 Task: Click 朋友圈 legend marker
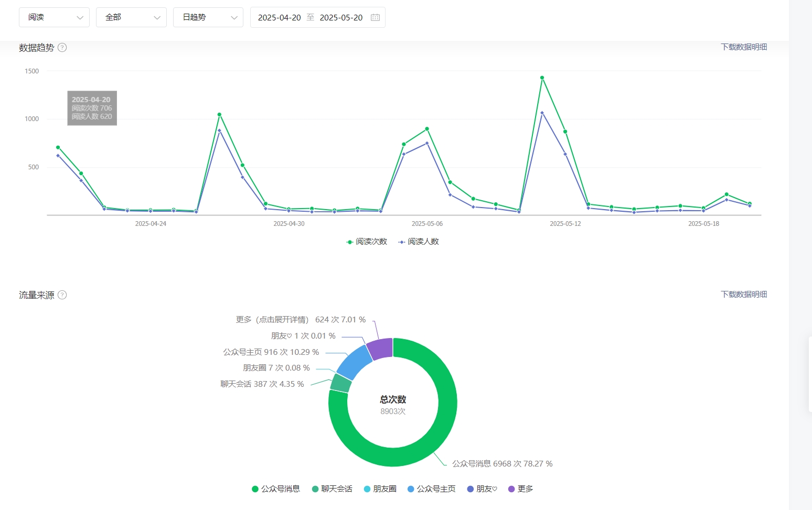pyautogui.click(x=367, y=489)
